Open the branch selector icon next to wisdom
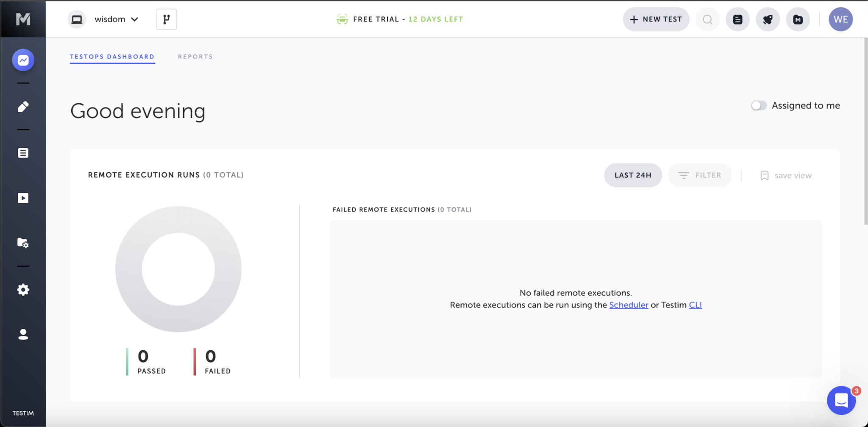 pos(166,19)
